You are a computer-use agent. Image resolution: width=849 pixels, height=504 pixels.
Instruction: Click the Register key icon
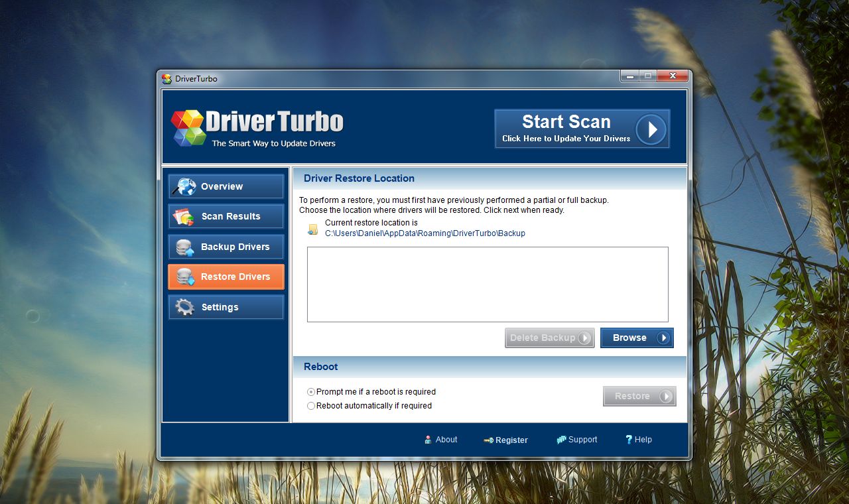(488, 440)
